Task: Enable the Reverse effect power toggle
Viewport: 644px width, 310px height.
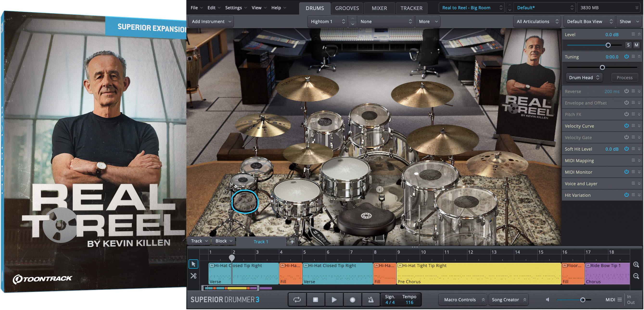Action: click(x=626, y=91)
